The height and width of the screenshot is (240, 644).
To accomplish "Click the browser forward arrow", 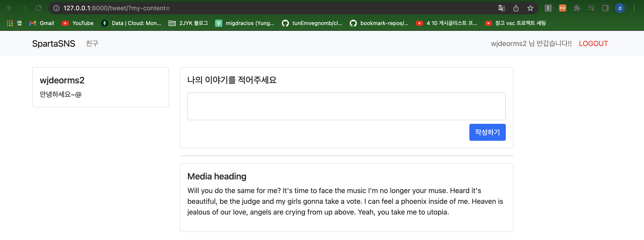I will pos(24,8).
